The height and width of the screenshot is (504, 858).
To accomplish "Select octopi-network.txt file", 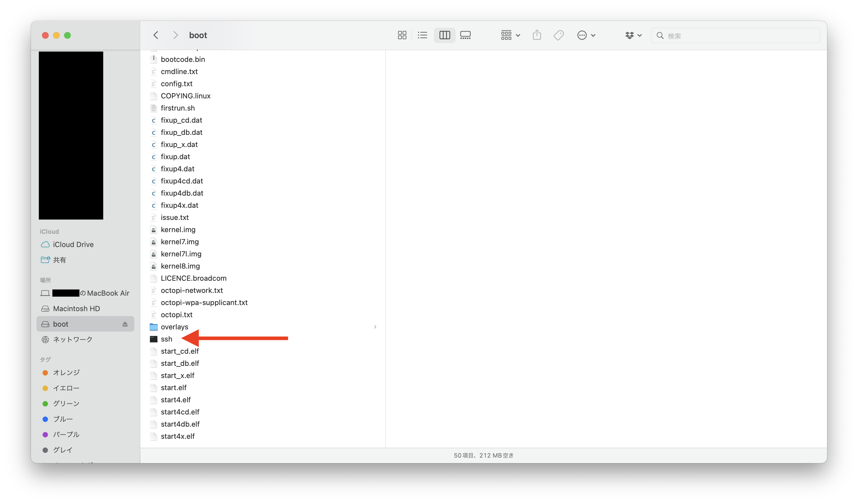I will (192, 290).
